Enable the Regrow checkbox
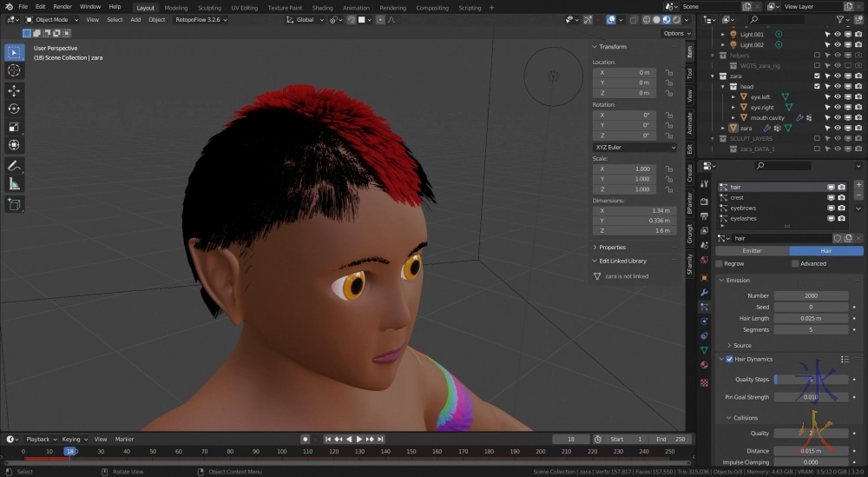868x477 pixels. click(x=720, y=263)
